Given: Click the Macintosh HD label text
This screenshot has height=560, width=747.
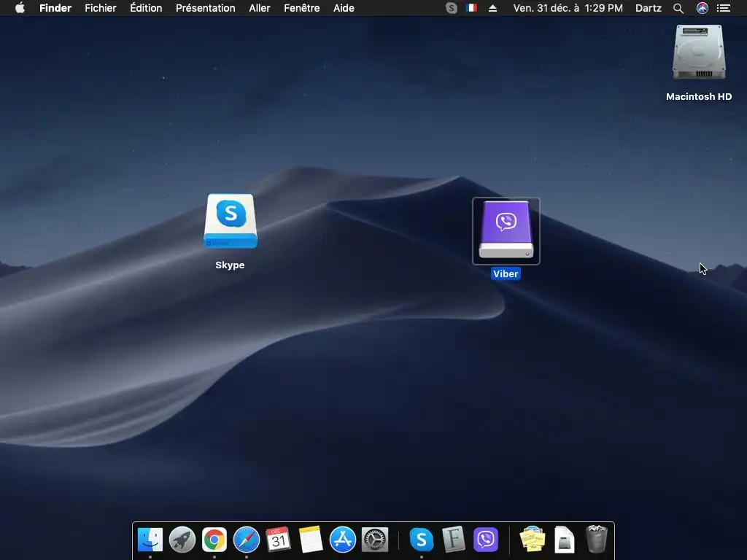Looking at the screenshot, I should point(699,97).
